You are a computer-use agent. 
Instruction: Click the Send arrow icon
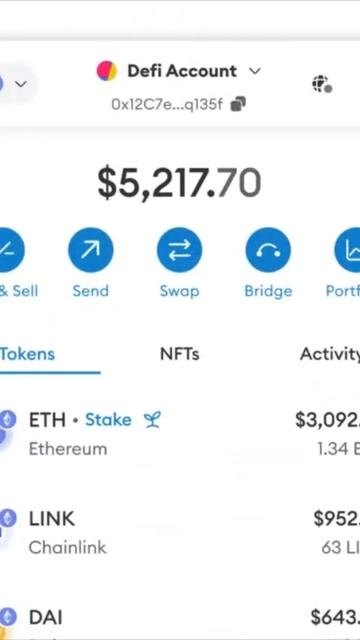click(x=91, y=250)
